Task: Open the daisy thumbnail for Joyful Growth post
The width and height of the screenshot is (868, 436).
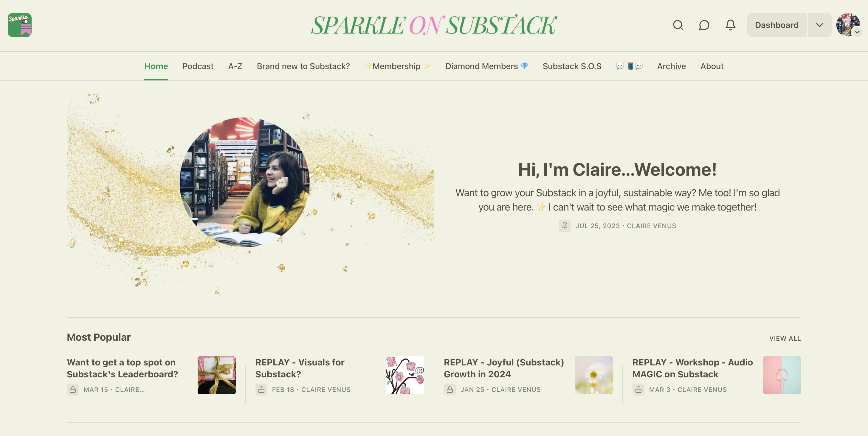Action: [593, 375]
